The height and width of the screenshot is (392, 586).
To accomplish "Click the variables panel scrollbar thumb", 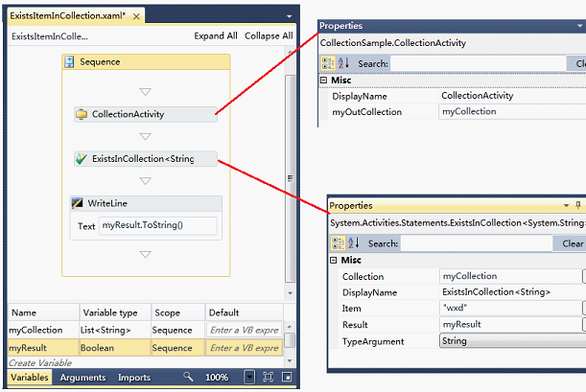I will 290,339.
